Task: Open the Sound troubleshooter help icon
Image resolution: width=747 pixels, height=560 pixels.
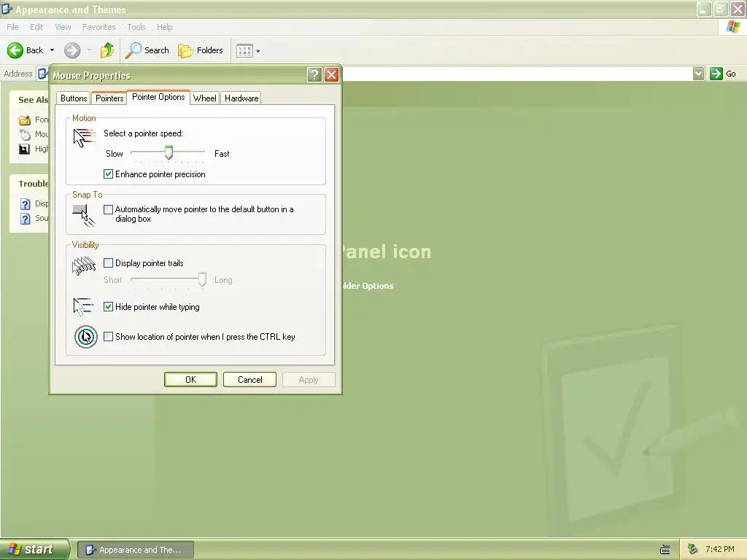Action: (x=26, y=219)
